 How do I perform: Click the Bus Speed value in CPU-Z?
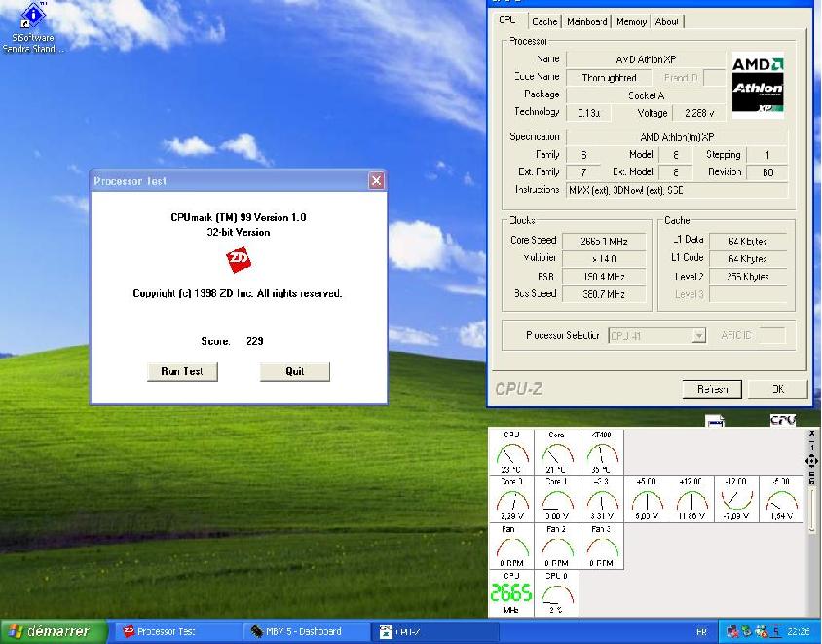pyautogui.click(x=604, y=294)
